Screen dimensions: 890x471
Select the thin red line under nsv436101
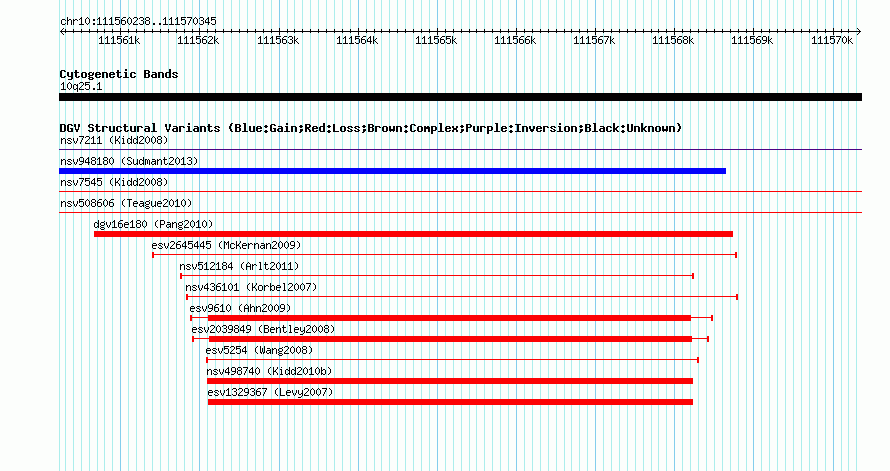tap(462, 297)
